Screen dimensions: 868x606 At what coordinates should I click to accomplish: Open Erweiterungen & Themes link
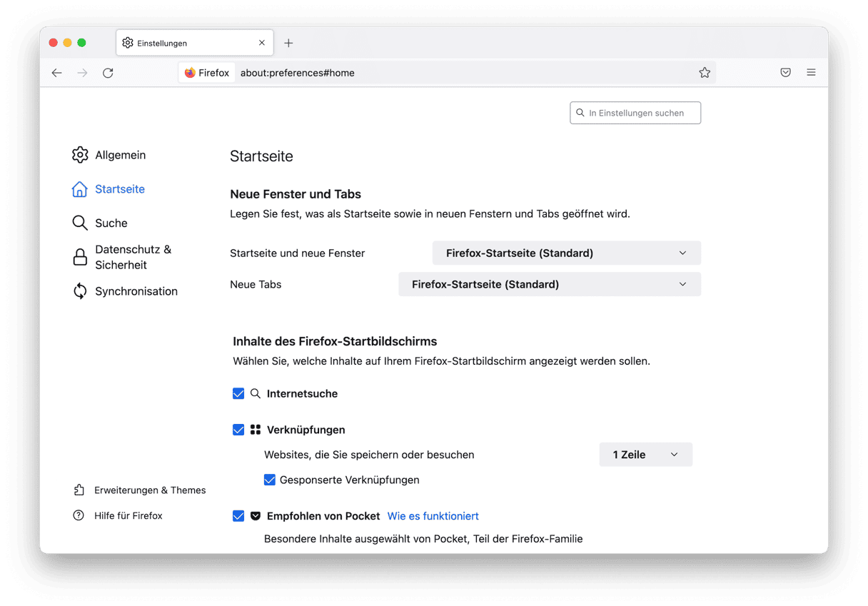(x=150, y=490)
